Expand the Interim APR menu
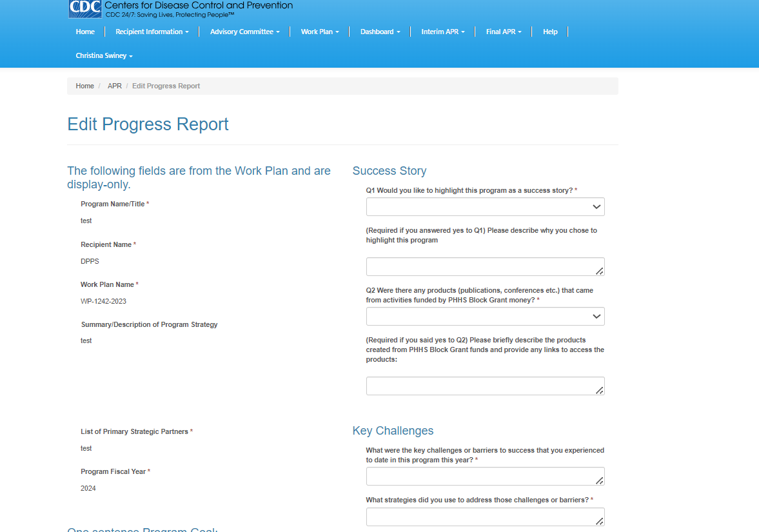The image size is (759, 532). click(443, 32)
